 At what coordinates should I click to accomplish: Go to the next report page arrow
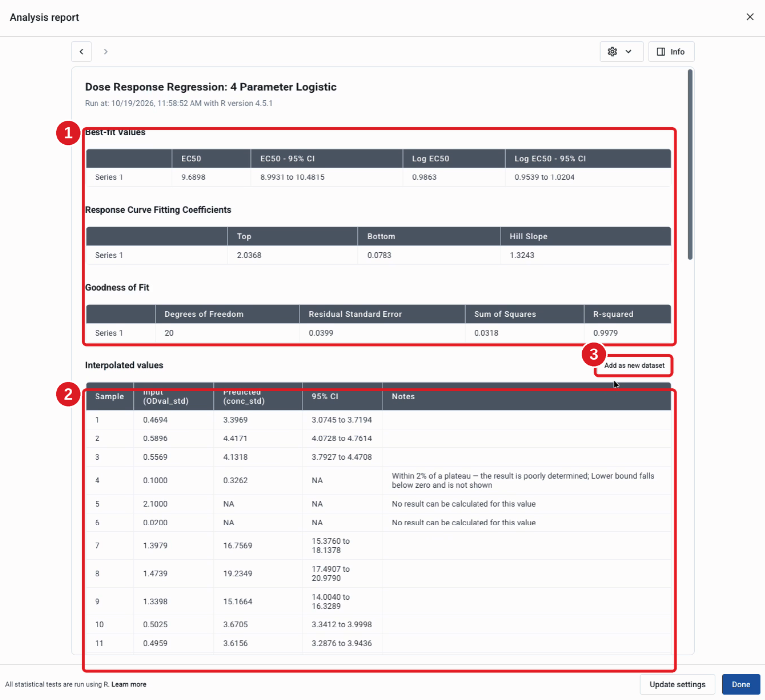105,52
